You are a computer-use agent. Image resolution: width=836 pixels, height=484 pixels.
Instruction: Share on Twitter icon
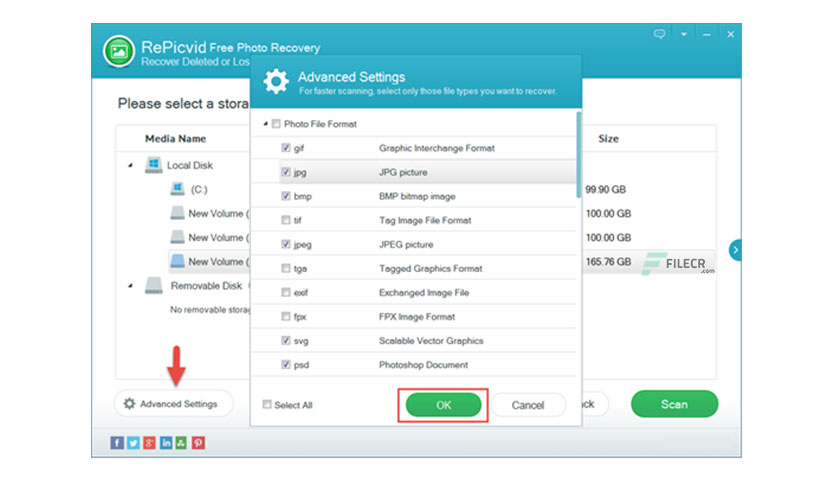click(133, 442)
